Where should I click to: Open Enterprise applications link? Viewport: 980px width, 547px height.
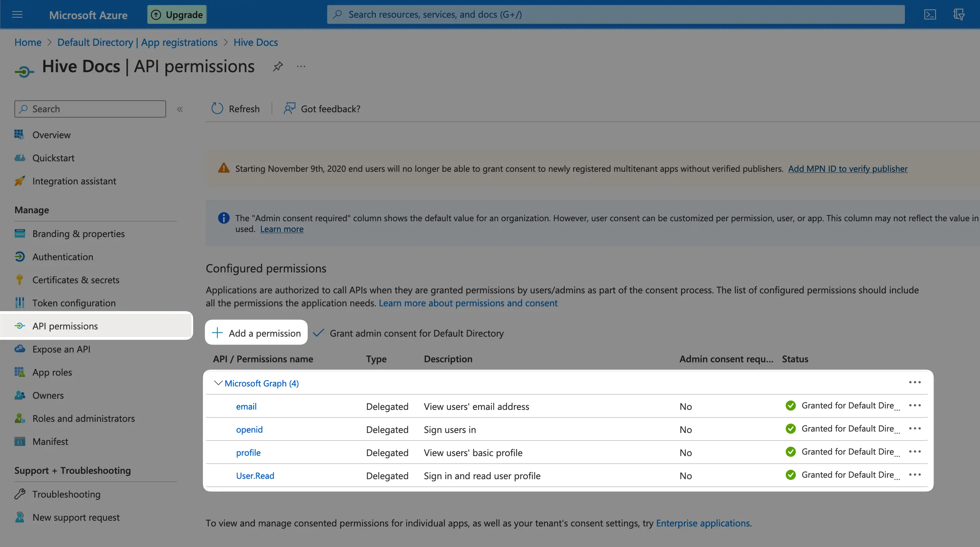point(703,523)
